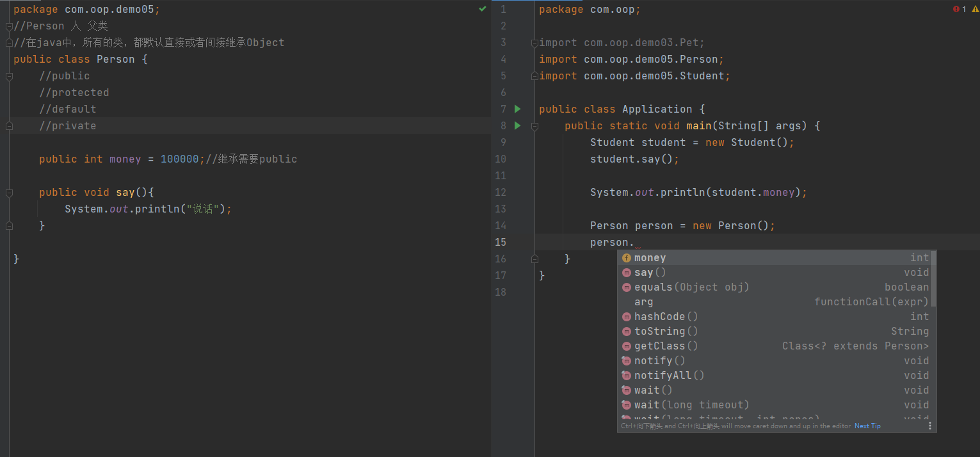Choose equals(Object obj) completion suggestion
The image size is (980, 457).
point(691,287)
